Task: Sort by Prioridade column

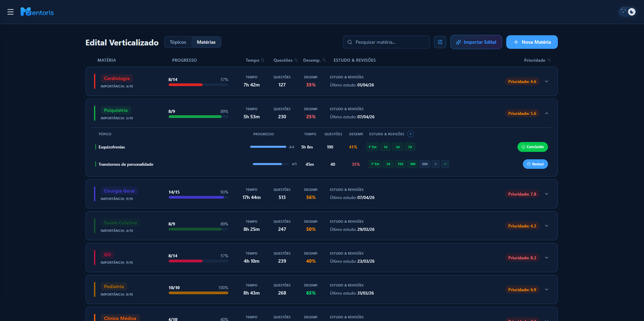Action: (549, 60)
